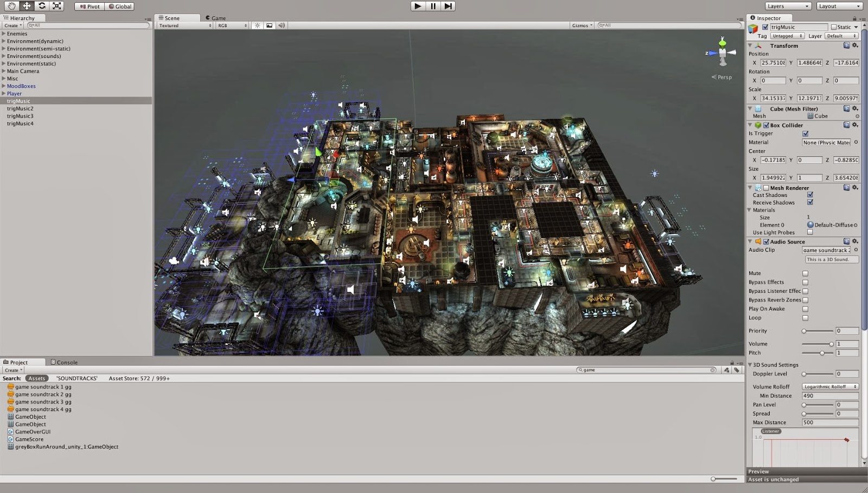Click the Create button in the Hierarchy panel

[12, 25]
